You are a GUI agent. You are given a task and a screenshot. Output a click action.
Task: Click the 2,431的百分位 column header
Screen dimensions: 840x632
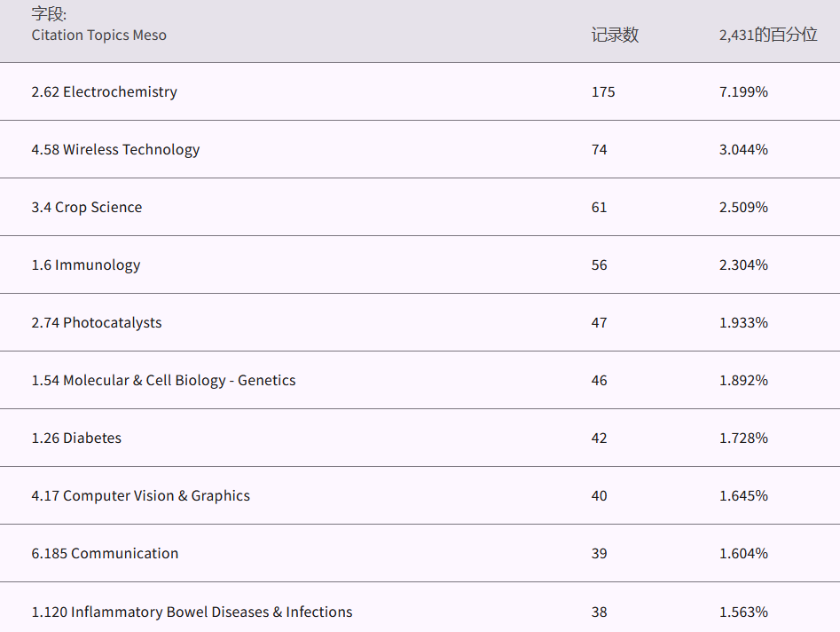point(767,36)
